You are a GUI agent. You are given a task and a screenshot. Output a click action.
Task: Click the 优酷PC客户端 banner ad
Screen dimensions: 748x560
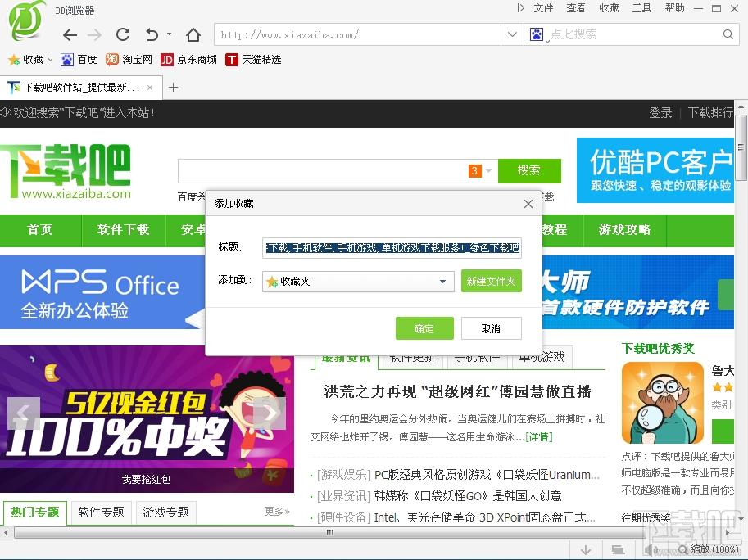click(x=655, y=170)
